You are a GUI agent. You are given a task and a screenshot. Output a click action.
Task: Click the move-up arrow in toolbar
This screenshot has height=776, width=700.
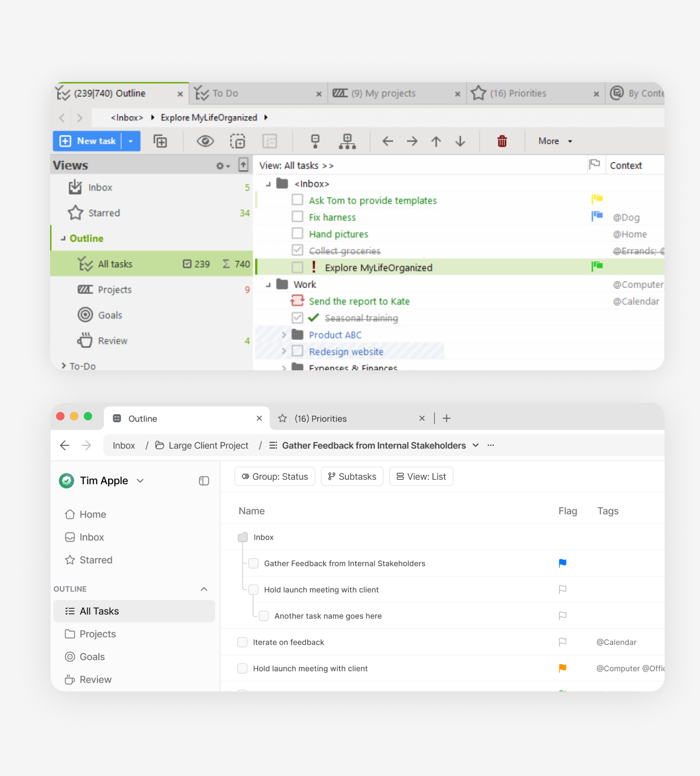click(x=436, y=141)
